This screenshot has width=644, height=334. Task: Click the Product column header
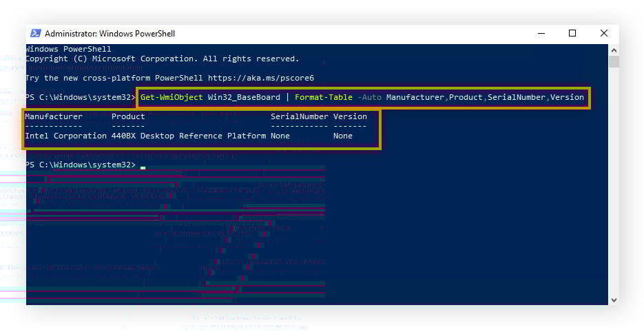coord(128,116)
